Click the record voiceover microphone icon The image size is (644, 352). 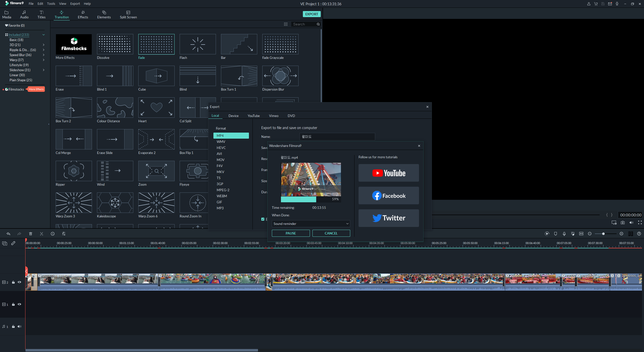pyautogui.click(x=564, y=234)
